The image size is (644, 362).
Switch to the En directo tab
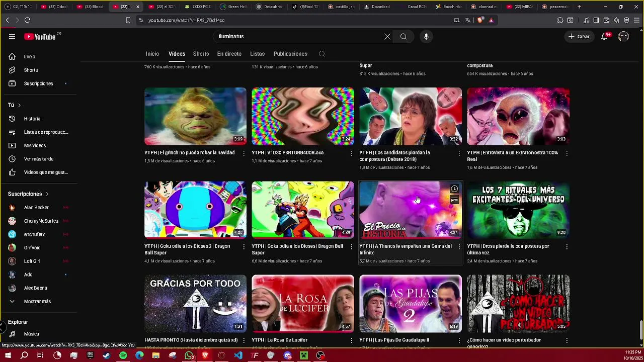click(229, 54)
